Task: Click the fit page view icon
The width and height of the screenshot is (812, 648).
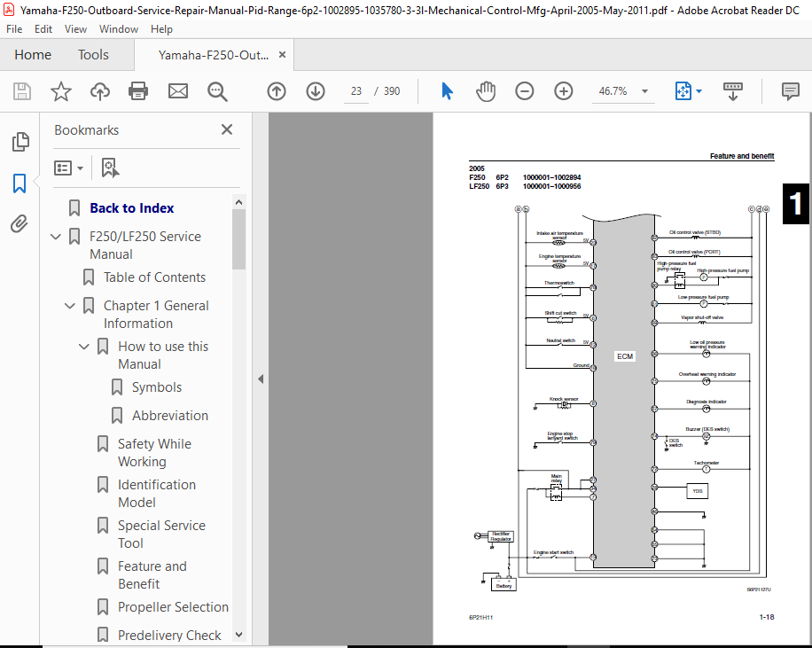Action: coord(683,91)
